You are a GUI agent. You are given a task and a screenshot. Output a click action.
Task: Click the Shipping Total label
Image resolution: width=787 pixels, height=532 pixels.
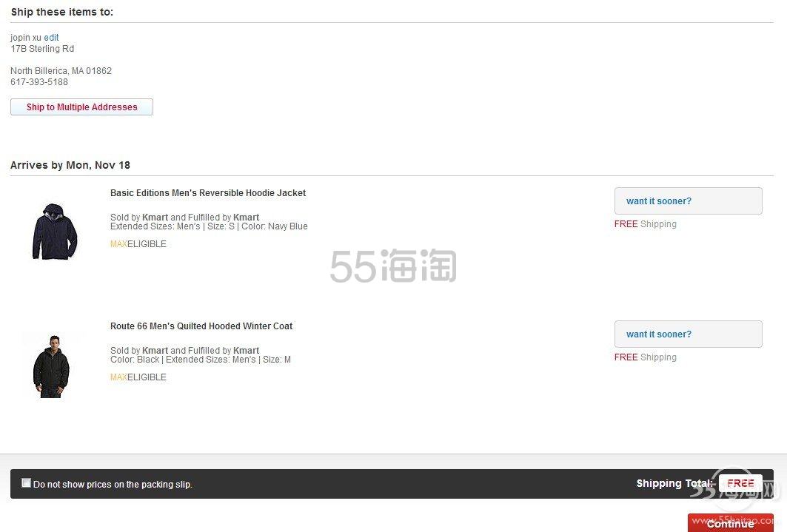point(674,483)
